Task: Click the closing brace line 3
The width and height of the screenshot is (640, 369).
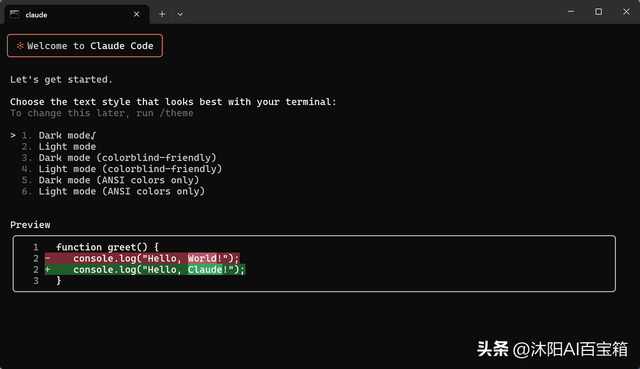Action: (59, 280)
